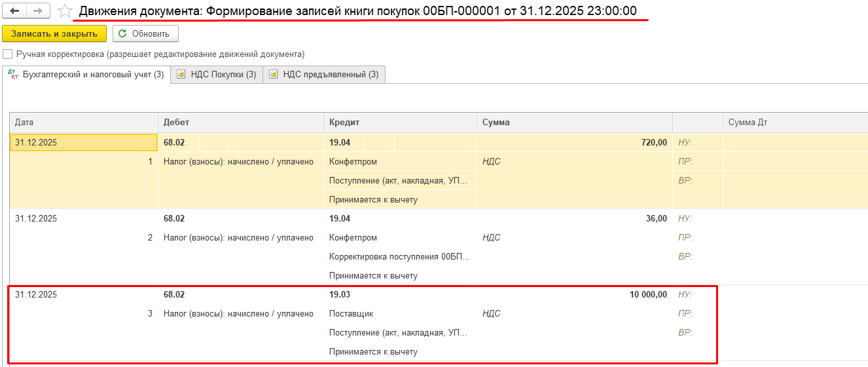Click credit account 19.03
The height and width of the screenshot is (367, 868).
coord(340,294)
